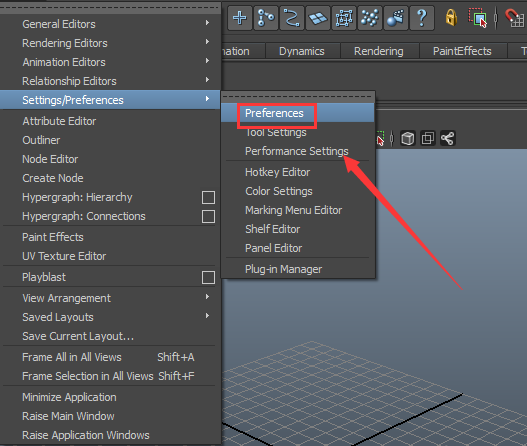Viewport: 527px width, 446px height.
Task: Choose Raise Application Windows
Action: pyautogui.click(x=110, y=435)
